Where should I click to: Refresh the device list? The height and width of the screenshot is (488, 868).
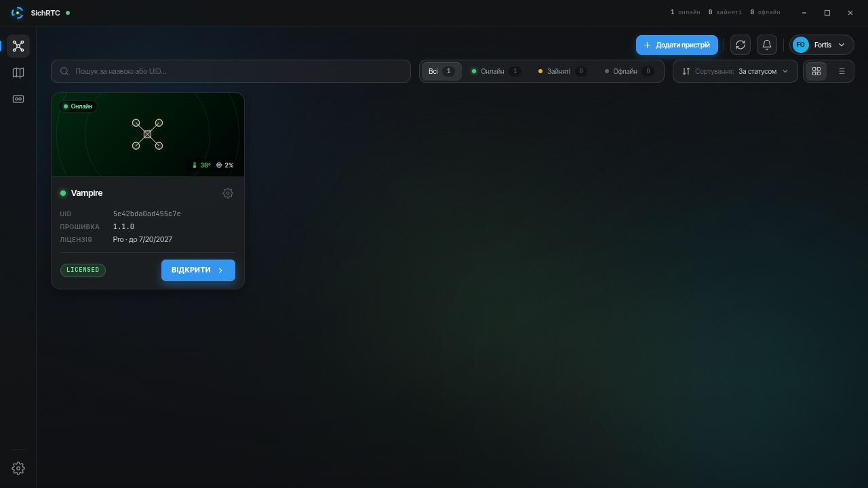point(741,45)
